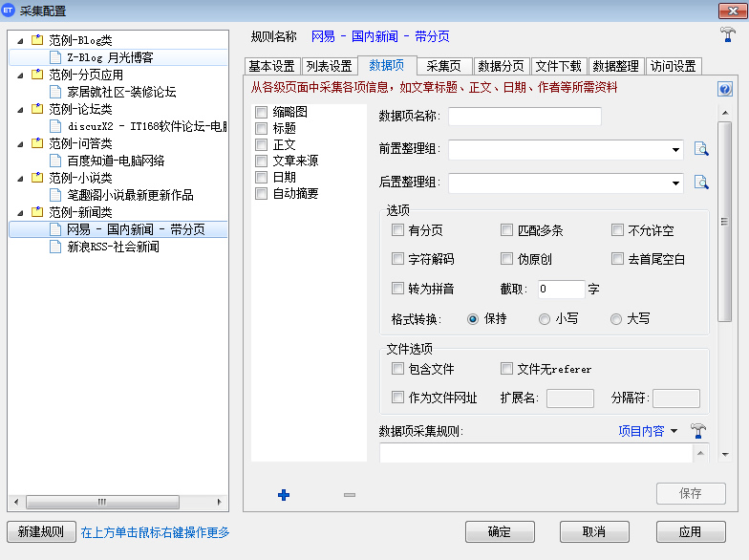Click the 确定 button
This screenshot has height=560, width=749.
tap(500, 531)
